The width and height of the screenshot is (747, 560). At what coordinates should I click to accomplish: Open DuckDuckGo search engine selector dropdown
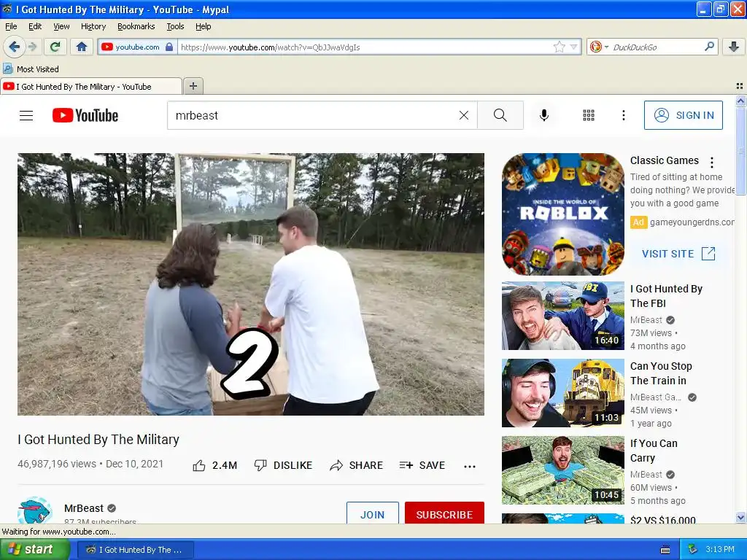coord(599,47)
